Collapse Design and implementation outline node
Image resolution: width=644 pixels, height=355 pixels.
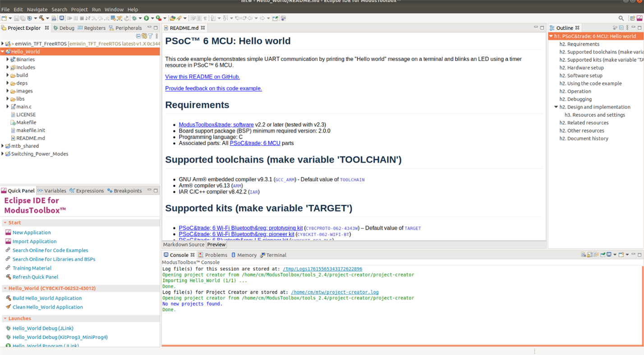click(x=556, y=107)
